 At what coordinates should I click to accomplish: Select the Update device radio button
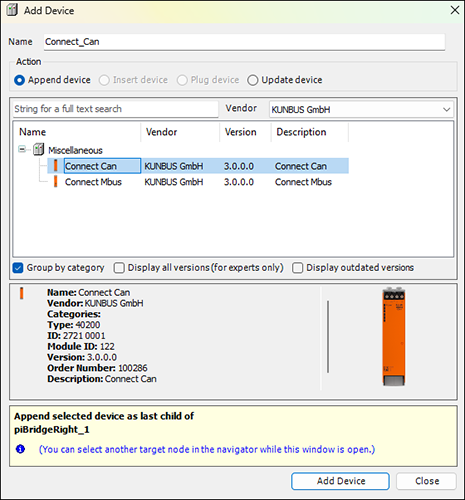tap(253, 80)
